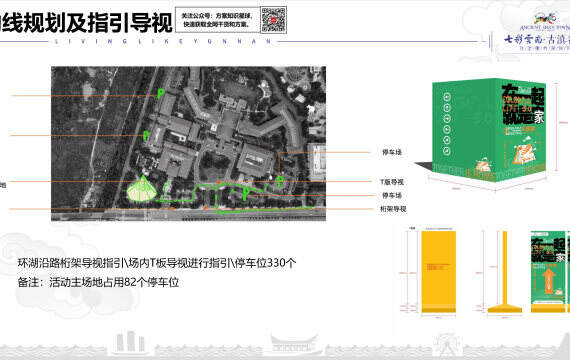Click the 桁架导视 label beside the map
Screen dimensions: 570x360
click(x=393, y=209)
